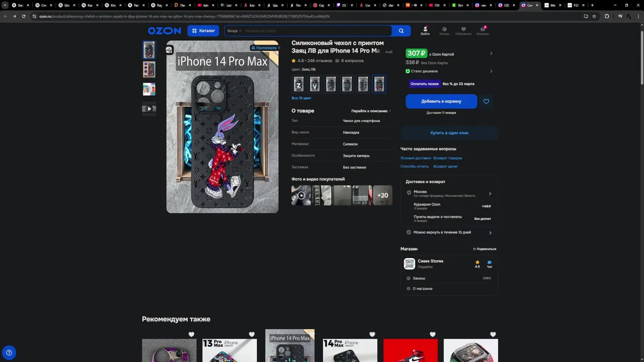The width and height of the screenshot is (644, 362).
Task: Open the Избранное favorites icon
Action: (x=463, y=31)
